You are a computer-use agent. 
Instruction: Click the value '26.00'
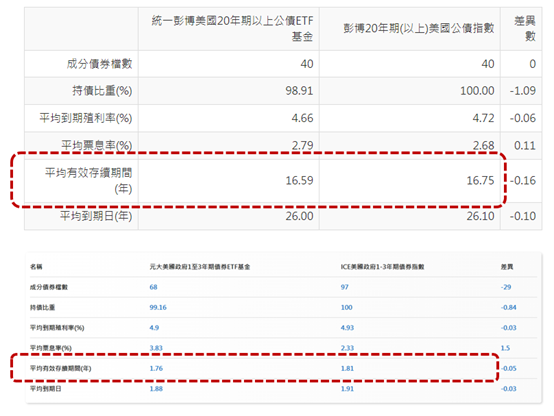[x=299, y=216]
